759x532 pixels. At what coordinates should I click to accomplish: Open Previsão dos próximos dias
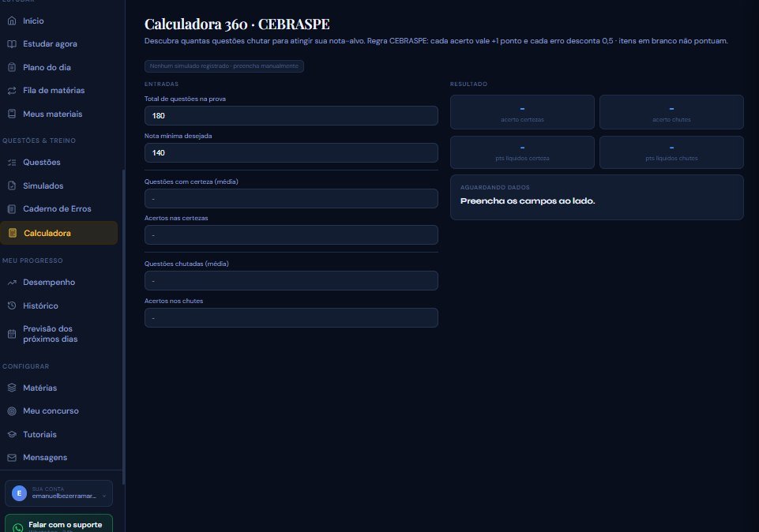click(59, 334)
